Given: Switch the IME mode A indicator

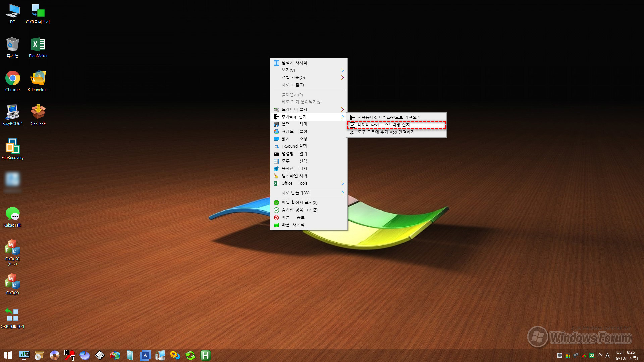Looking at the screenshot, I should click(607, 355).
